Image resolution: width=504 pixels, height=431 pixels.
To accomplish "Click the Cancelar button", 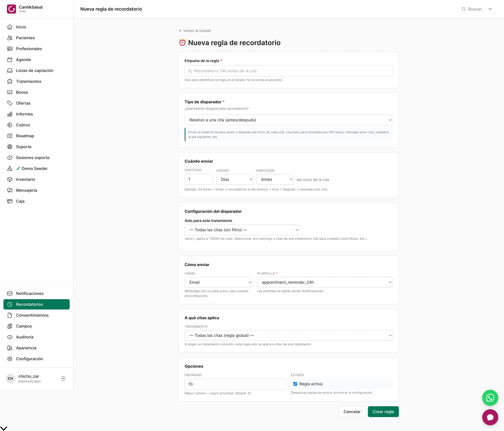I will point(352,412).
